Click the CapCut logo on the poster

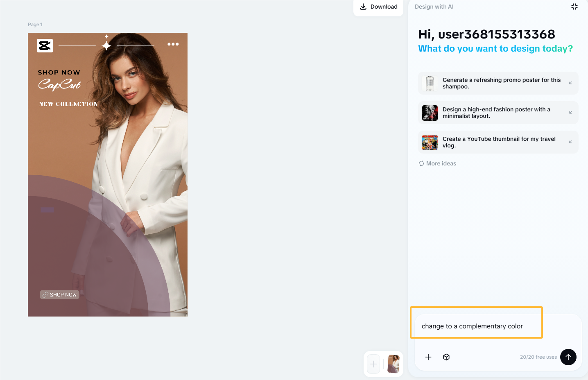tap(45, 45)
